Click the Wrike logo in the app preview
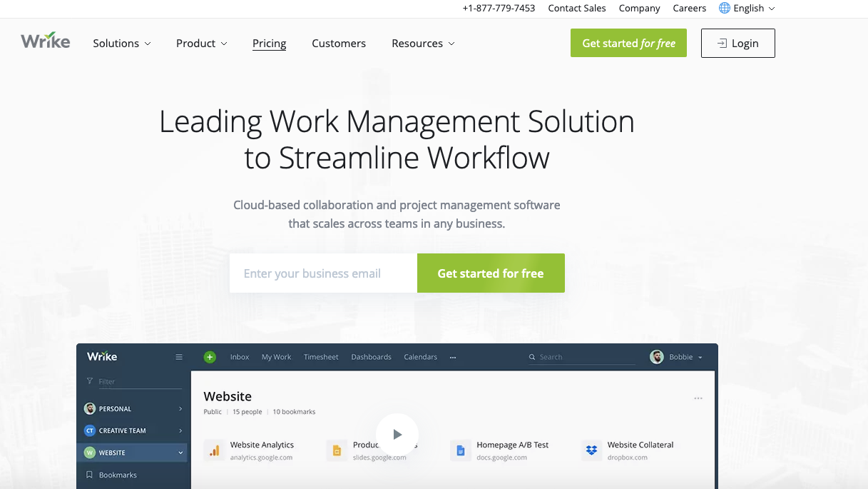This screenshot has height=489, width=868. tap(102, 356)
